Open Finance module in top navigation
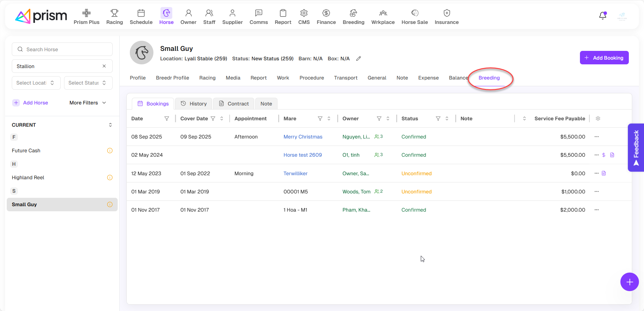 pos(326,17)
